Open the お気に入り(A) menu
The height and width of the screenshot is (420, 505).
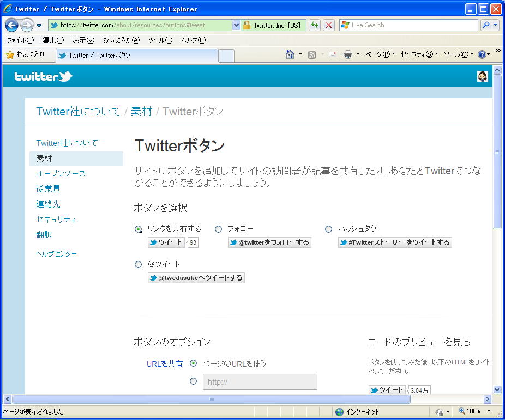coord(121,40)
